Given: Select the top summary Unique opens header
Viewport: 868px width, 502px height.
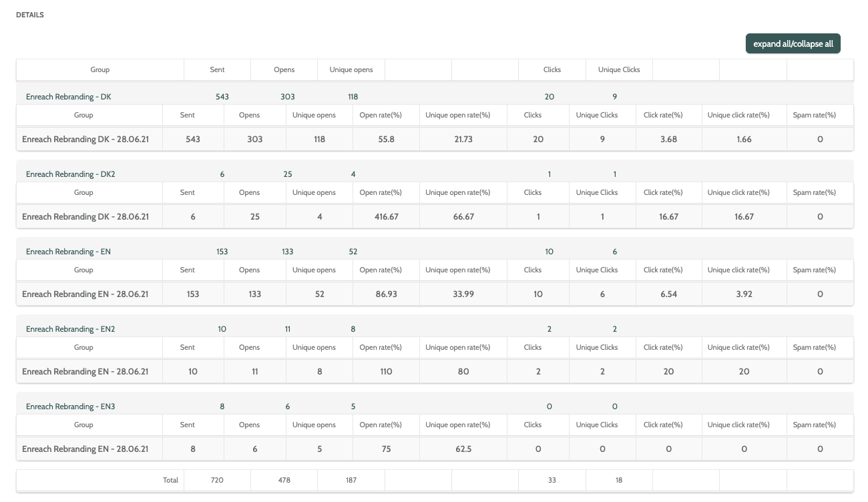Looking at the screenshot, I should click(x=351, y=69).
